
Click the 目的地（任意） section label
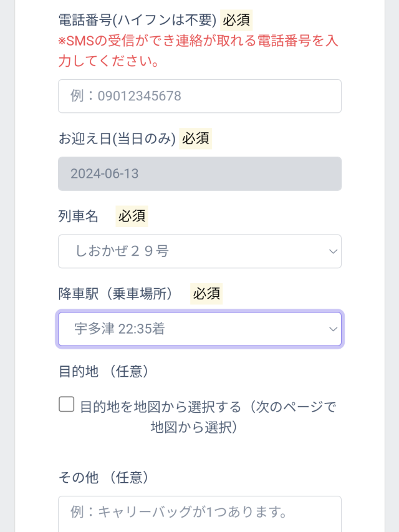(x=104, y=372)
